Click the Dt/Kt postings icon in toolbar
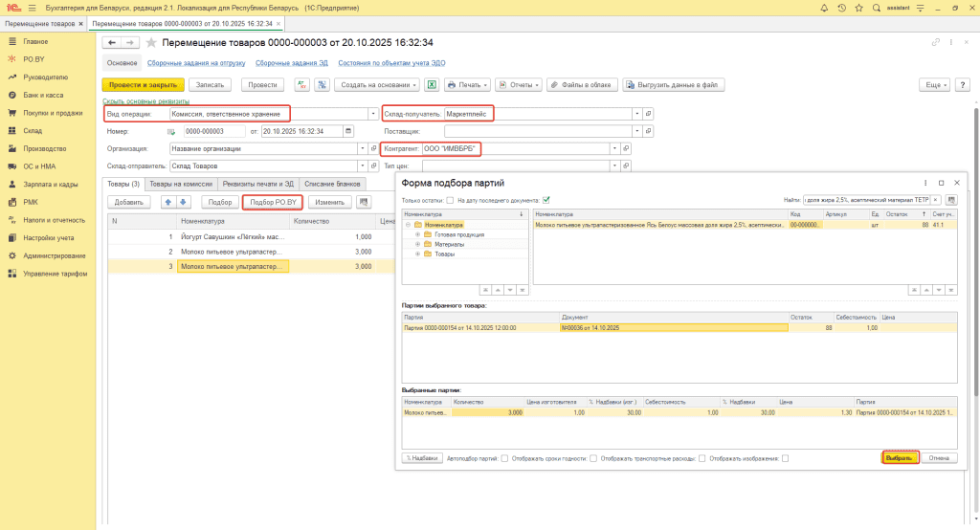Image resolution: width=980 pixels, height=530 pixels. (302, 84)
